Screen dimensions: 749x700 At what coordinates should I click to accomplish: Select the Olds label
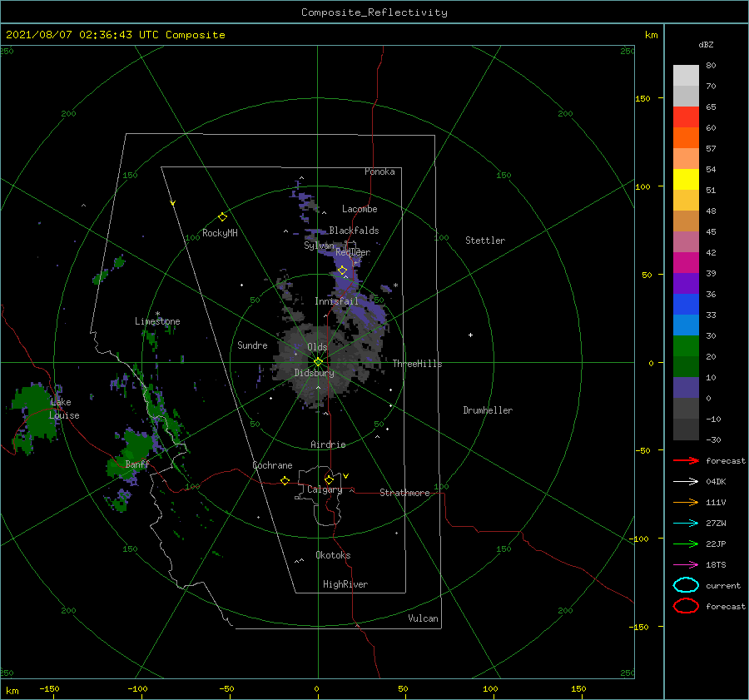pos(317,347)
